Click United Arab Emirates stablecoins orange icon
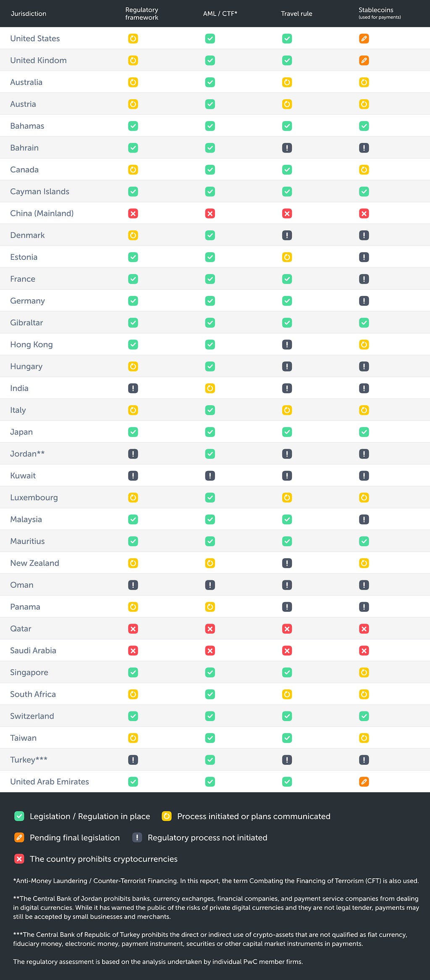 pyautogui.click(x=364, y=782)
